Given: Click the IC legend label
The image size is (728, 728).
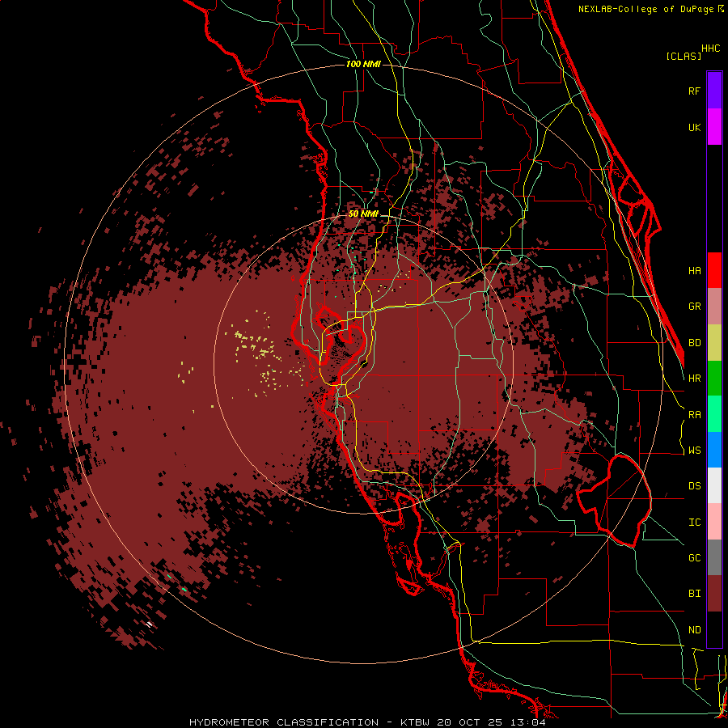Looking at the screenshot, I should [694, 523].
